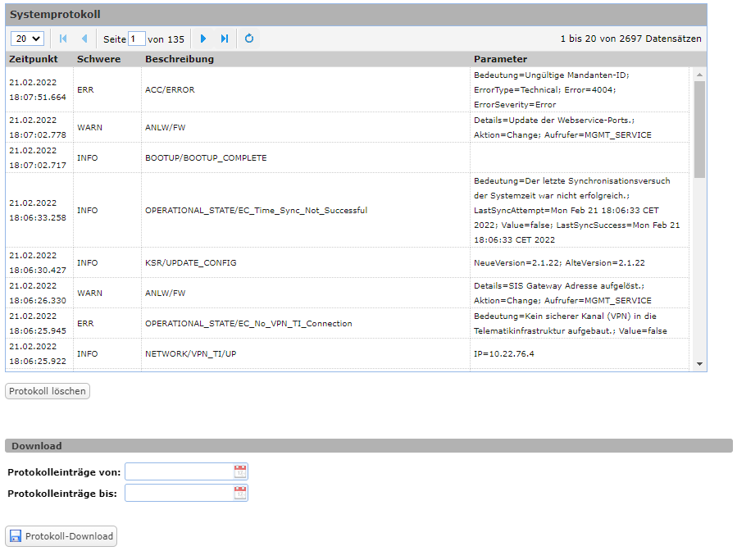The image size is (737, 560).
Task: Click the Protokoll löschen button
Action: (48, 391)
